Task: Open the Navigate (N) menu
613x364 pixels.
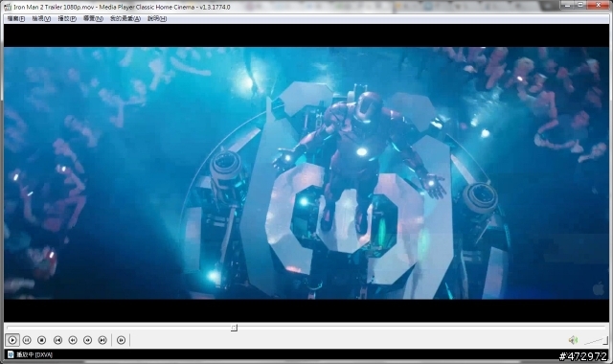Action: [x=94, y=19]
